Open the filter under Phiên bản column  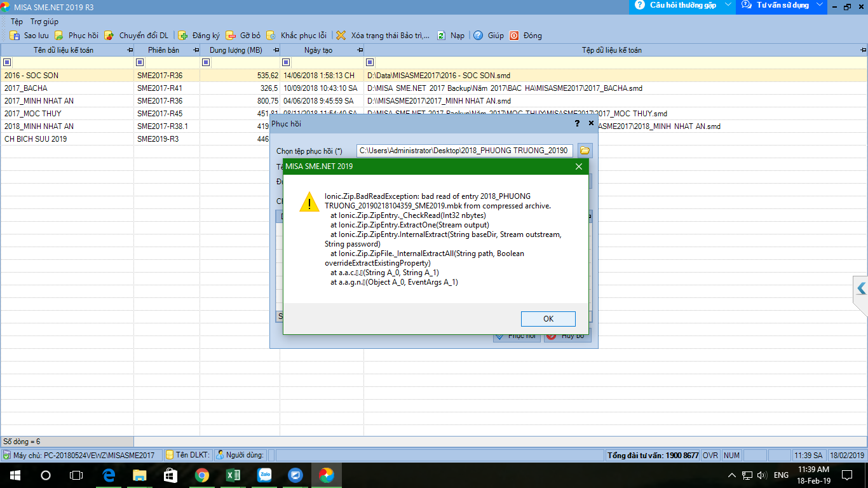[140, 62]
